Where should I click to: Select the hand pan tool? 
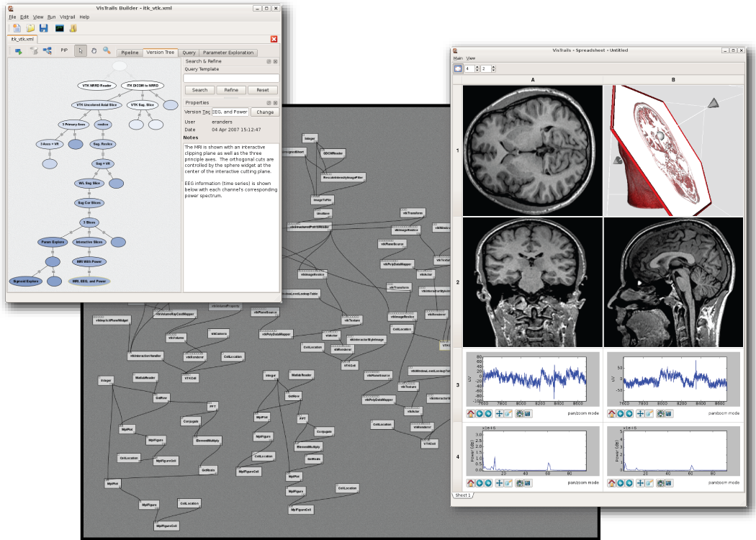pyautogui.click(x=94, y=50)
